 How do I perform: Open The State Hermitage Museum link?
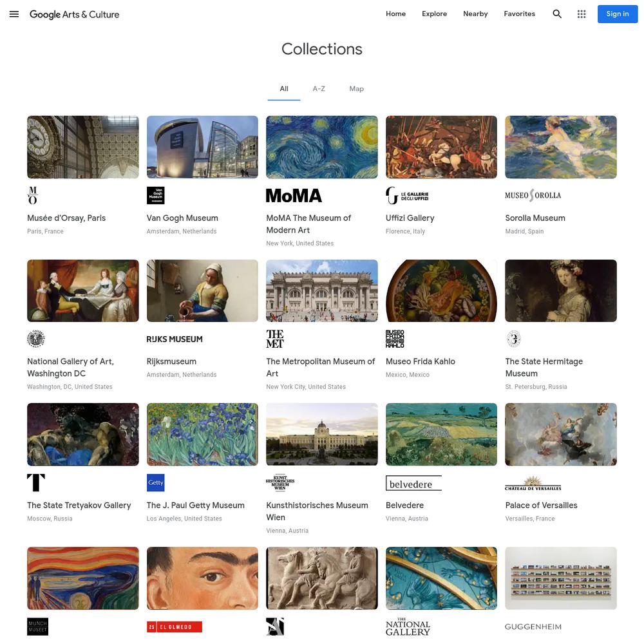point(544,368)
